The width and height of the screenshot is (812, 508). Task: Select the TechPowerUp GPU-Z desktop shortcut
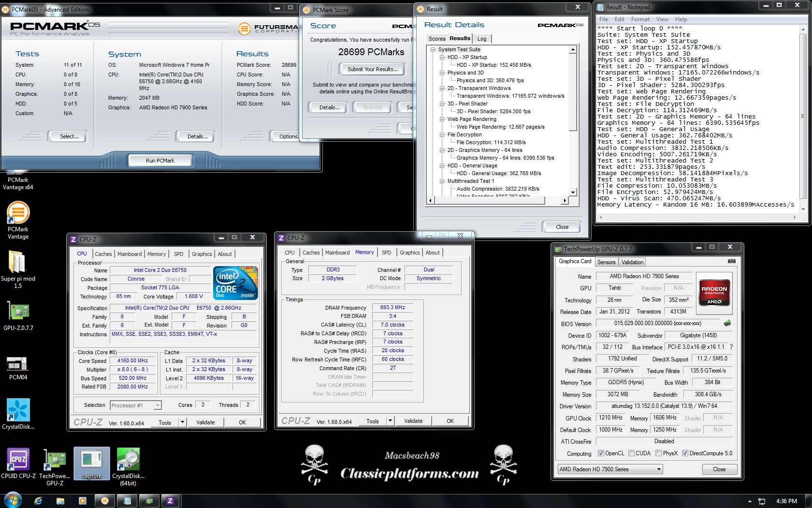click(55, 466)
